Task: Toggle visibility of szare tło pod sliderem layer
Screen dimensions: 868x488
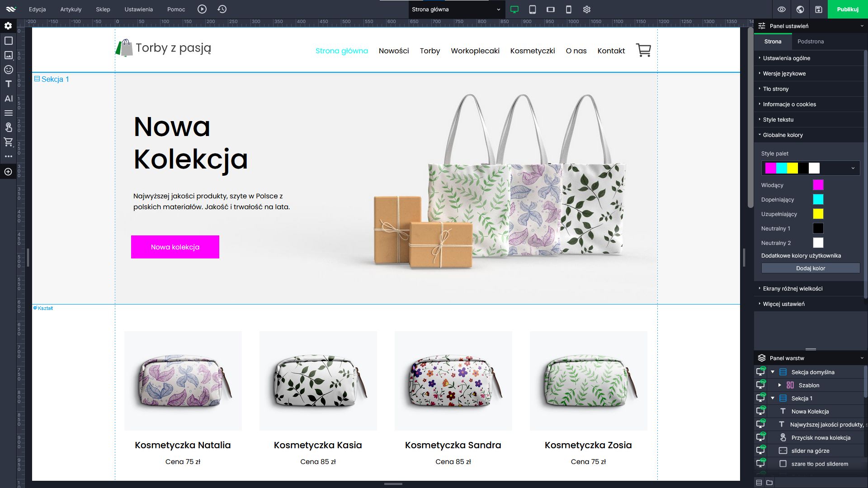Action: click(761, 464)
